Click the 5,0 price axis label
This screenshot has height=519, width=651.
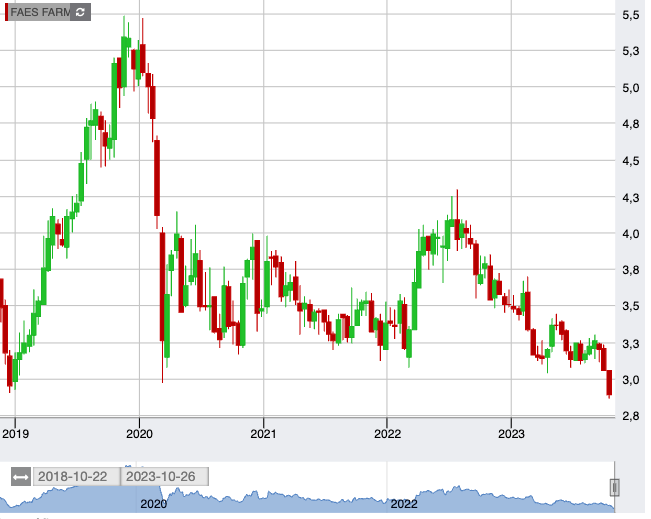(x=631, y=88)
